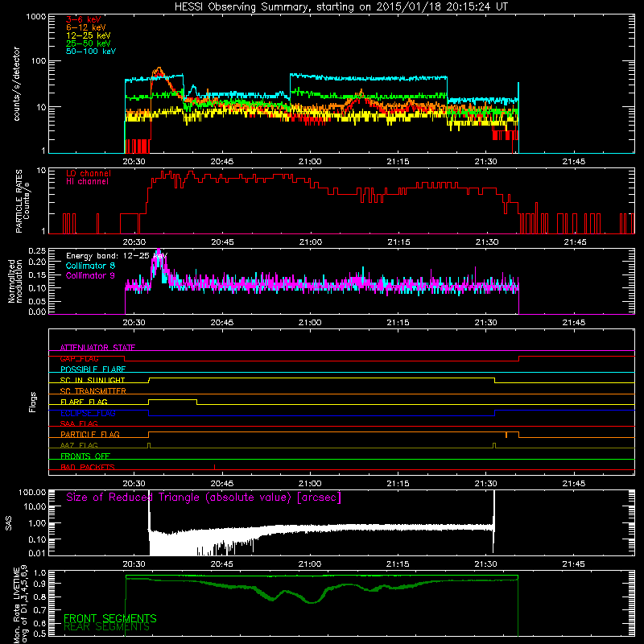Viewport: 644px width, 644px height.
Task: Click '21:00' under the counts/s/detector plot
Action: 310,162
